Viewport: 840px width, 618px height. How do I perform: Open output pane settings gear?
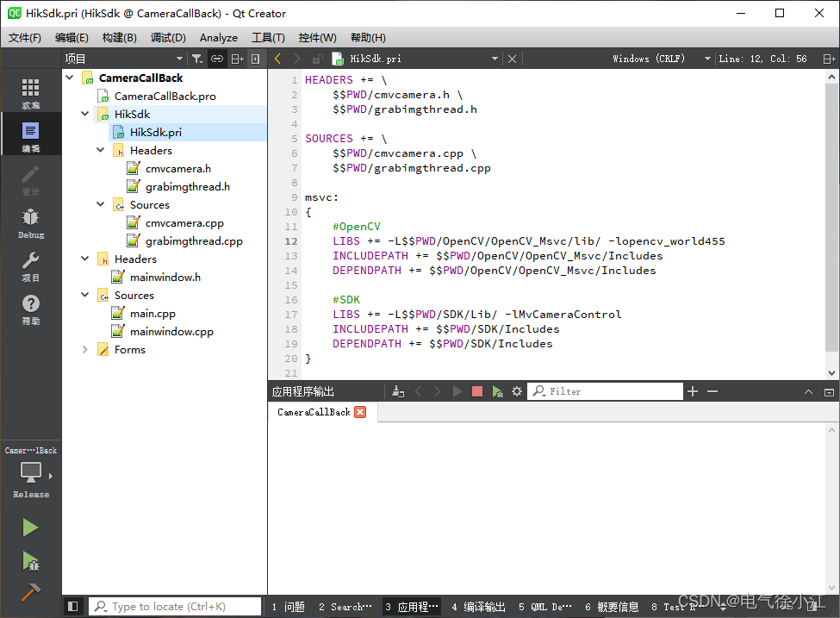(516, 391)
